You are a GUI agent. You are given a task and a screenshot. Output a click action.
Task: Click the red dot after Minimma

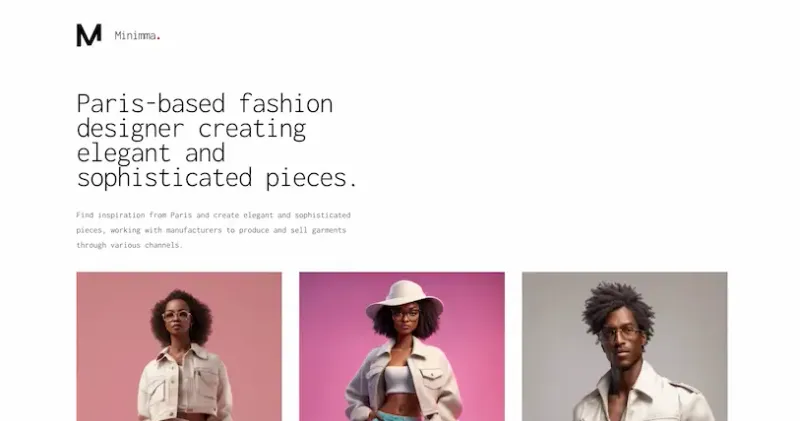click(158, 38)
